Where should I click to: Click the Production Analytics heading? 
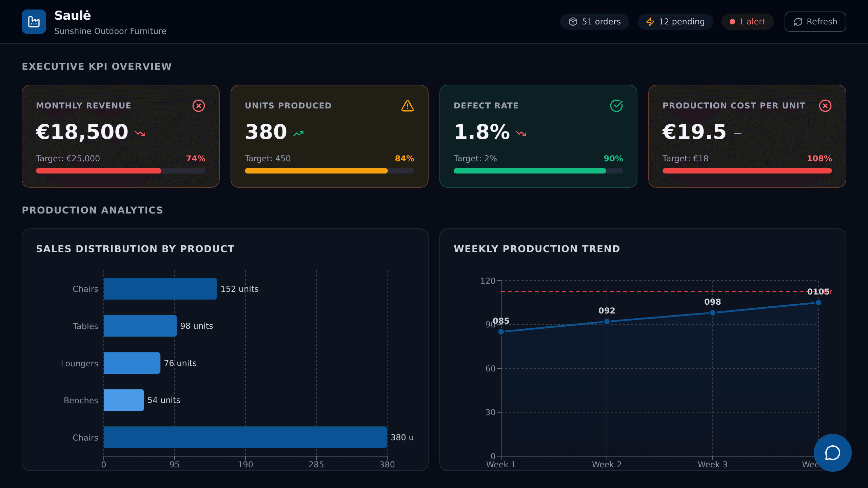pyautogui.click(x=93, y=210)
